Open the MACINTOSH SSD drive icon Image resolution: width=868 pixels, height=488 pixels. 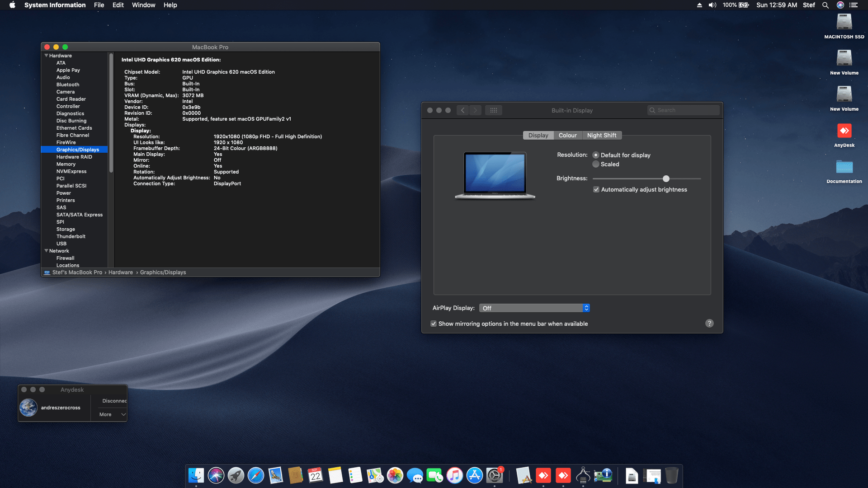pos(844,22)
